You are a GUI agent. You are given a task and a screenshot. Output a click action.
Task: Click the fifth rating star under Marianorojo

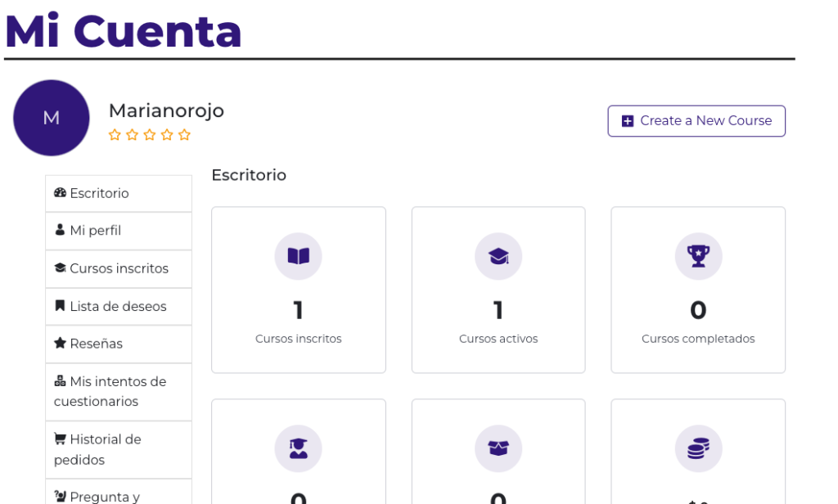(184, 135)
